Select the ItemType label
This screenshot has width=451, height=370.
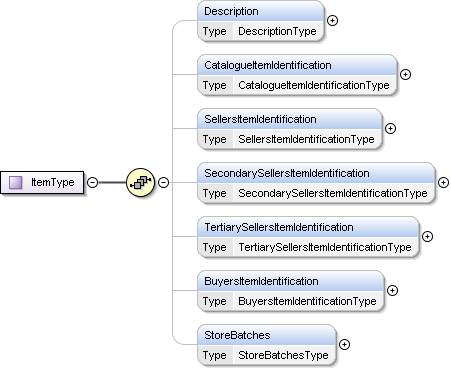pos(53,182)
